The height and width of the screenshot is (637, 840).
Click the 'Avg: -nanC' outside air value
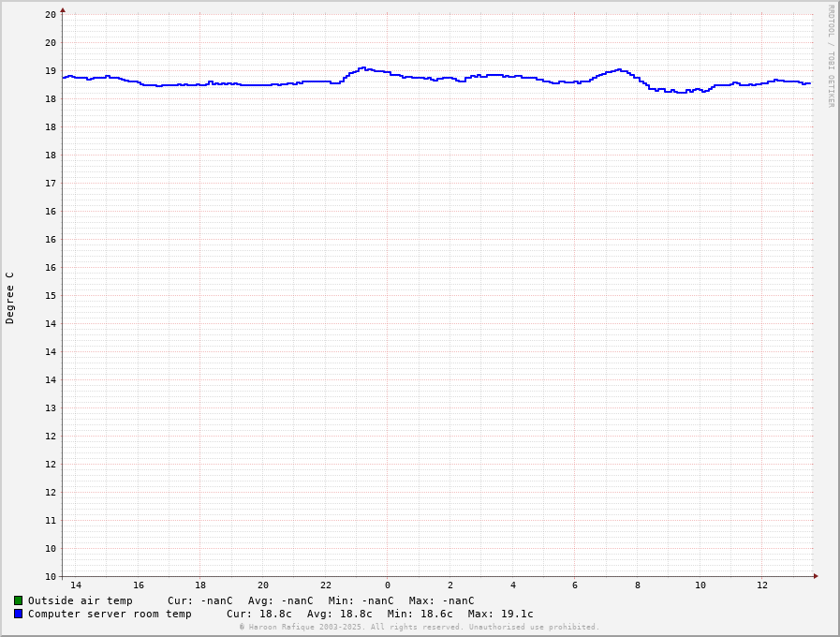click(280, 600)
